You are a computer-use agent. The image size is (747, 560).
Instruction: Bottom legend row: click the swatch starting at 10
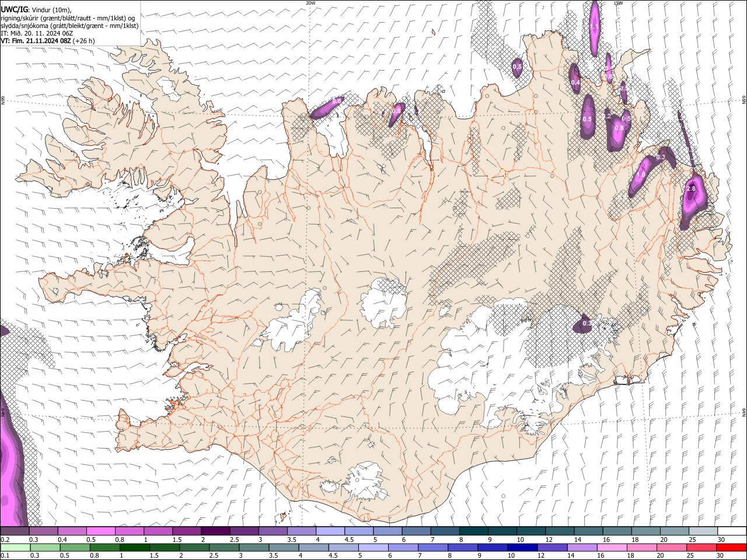[522, 547]
